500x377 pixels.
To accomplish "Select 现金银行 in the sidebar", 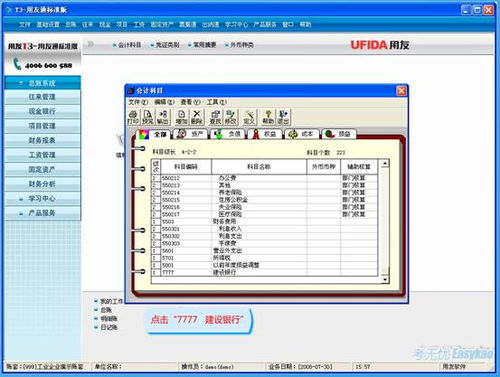I will pos(42,111).
